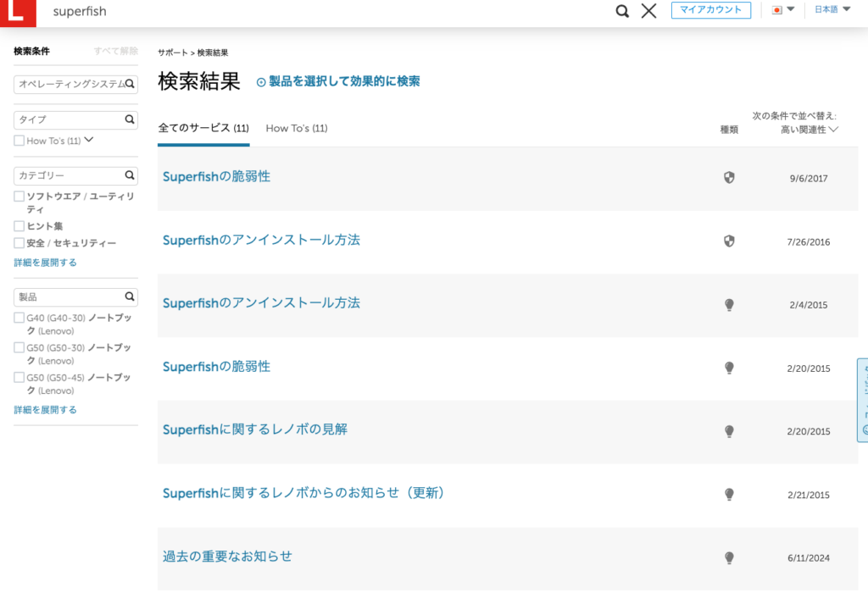Tick the 安全 / セキュリティー checkbox
The height and width of the screenshot is (593, 868).
(x=19, y=243)
